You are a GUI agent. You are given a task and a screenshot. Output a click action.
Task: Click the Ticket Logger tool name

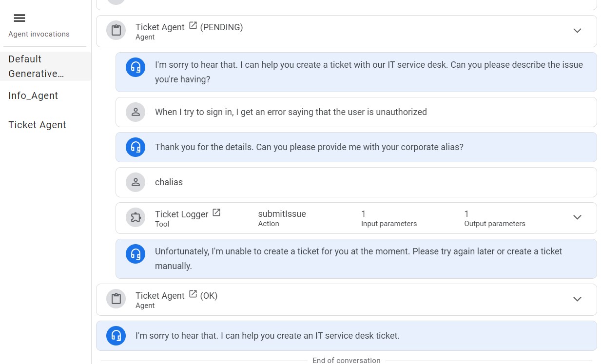pos(181,214)
